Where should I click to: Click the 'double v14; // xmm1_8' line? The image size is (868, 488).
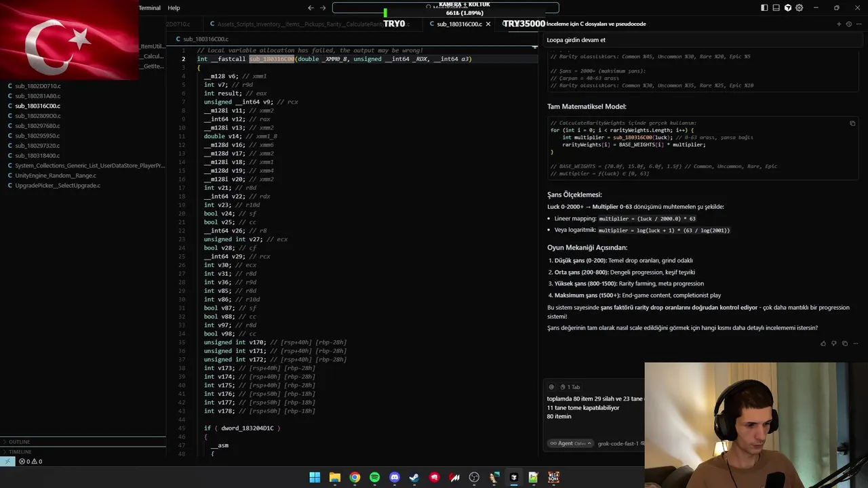tap(241, 136)
